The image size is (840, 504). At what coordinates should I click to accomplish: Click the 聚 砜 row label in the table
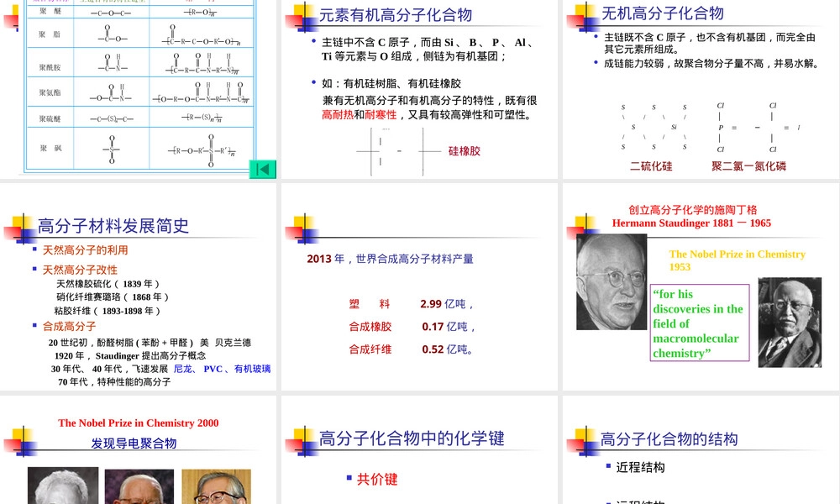[50, 149]
